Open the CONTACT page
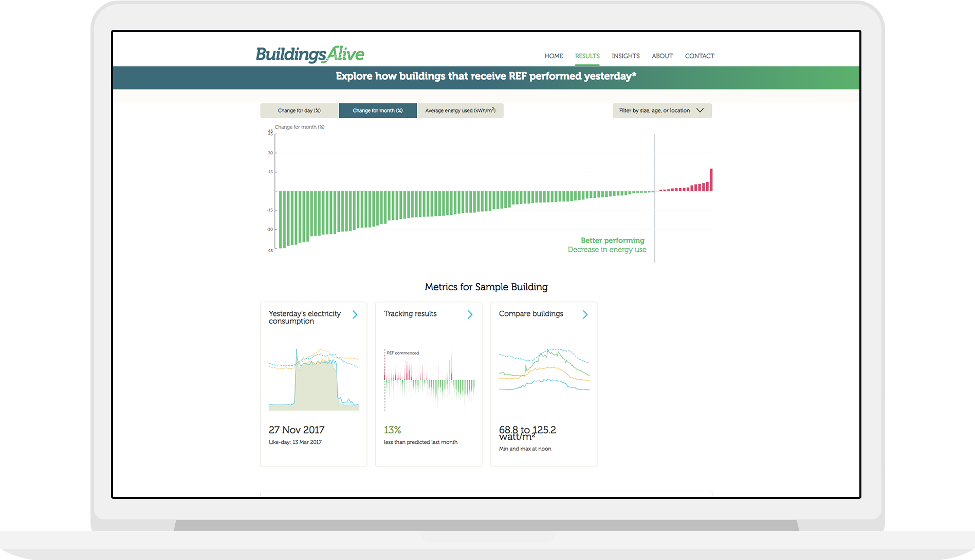This screenshot has height=560, width=975. coord(700,56)
